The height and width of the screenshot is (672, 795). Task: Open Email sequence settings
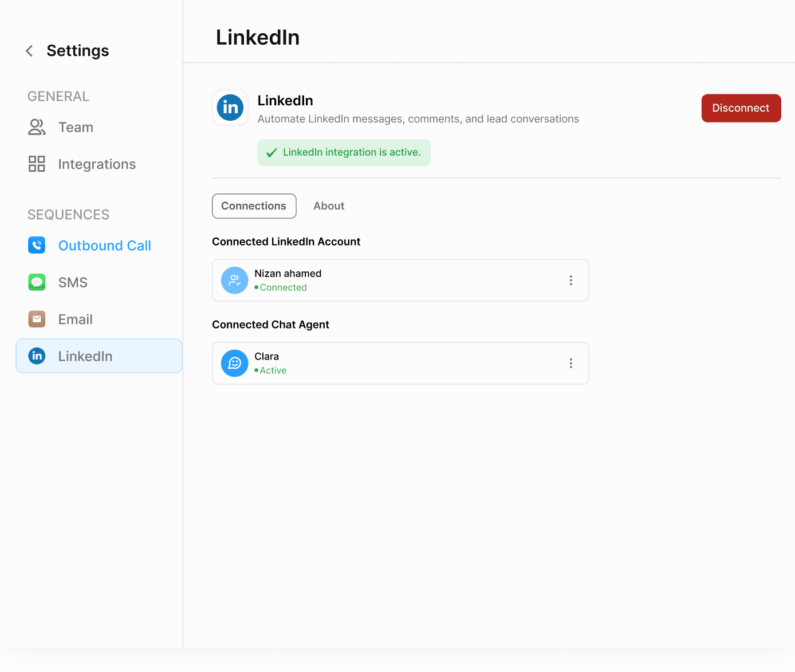75,319
